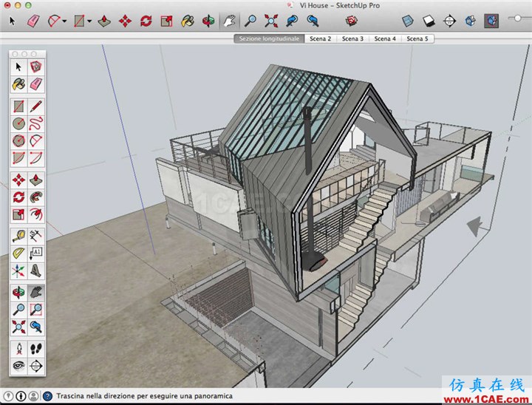
Task: Open the red Extension Warehouse icon
Action: point(352,21)
